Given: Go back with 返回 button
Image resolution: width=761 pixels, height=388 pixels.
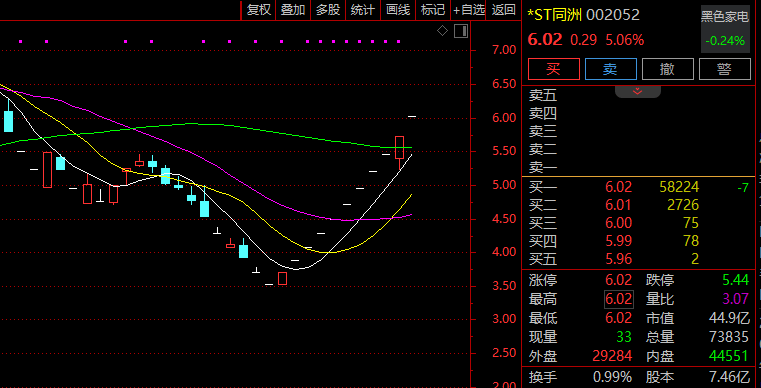Looking at the screenshot, I should tap(503, 10).
